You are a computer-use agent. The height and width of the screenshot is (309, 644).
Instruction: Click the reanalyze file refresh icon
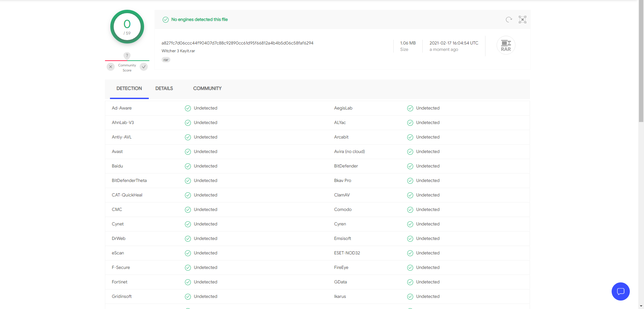509,20
